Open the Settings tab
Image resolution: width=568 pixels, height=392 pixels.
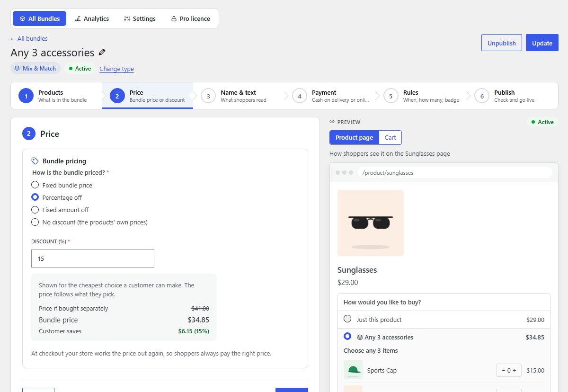tap(140, 18)
